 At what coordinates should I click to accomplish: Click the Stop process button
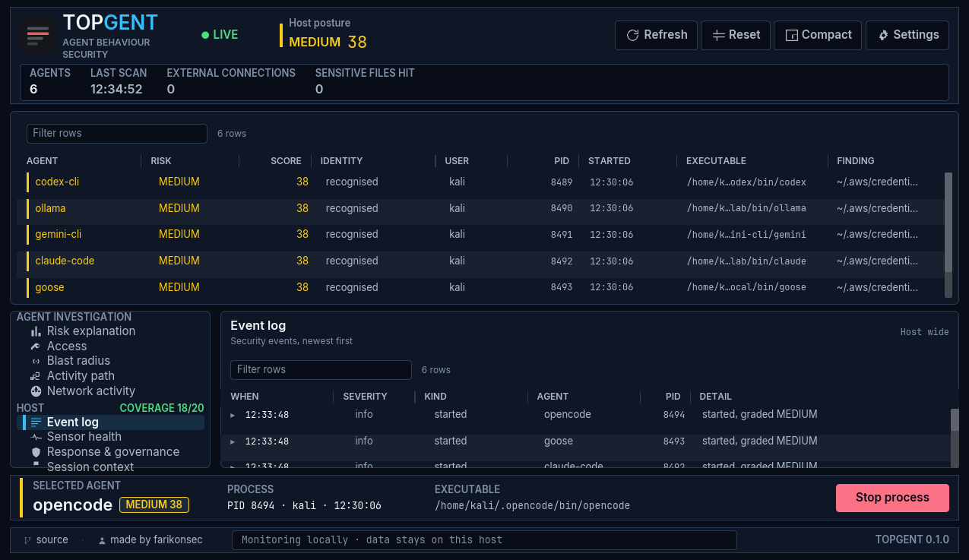click(892, 498)
